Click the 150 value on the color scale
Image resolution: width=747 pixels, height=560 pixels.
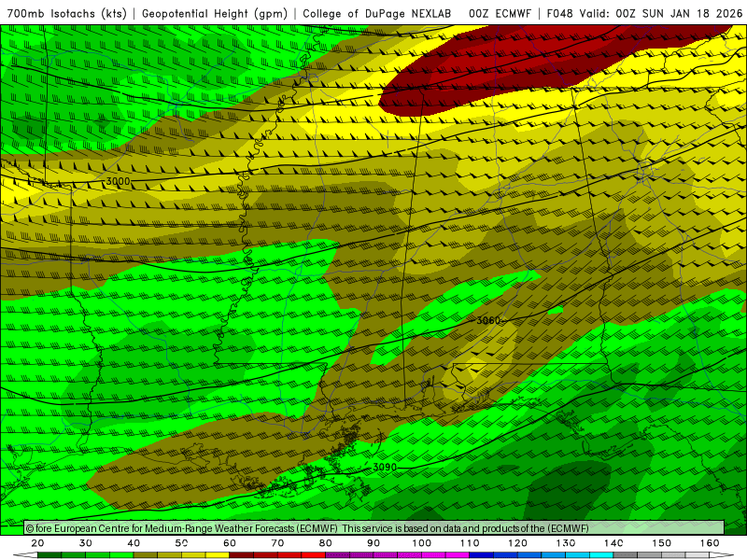pyautogui.click(x=662, y=543)
